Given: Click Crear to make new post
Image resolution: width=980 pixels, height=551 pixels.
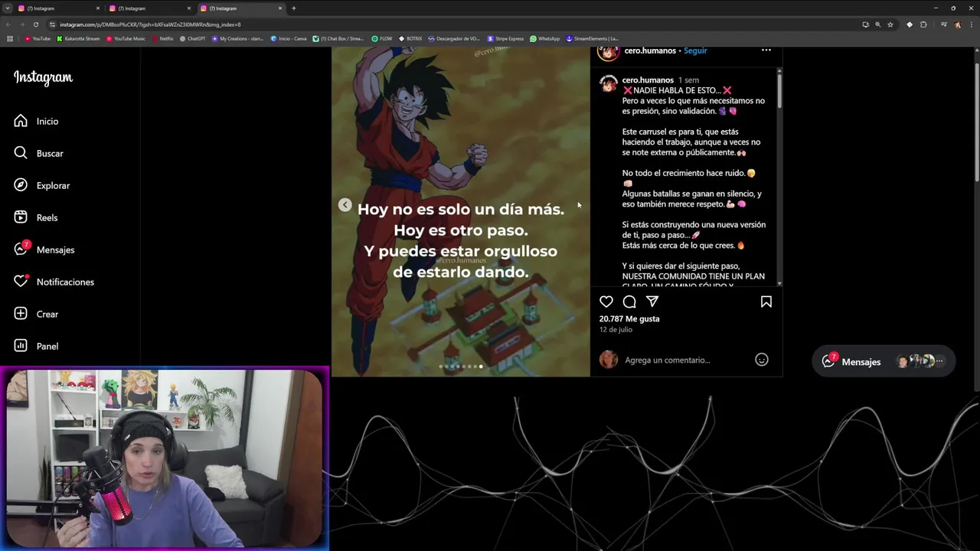Looking at the screenshot, I should [x=36, y=314].
